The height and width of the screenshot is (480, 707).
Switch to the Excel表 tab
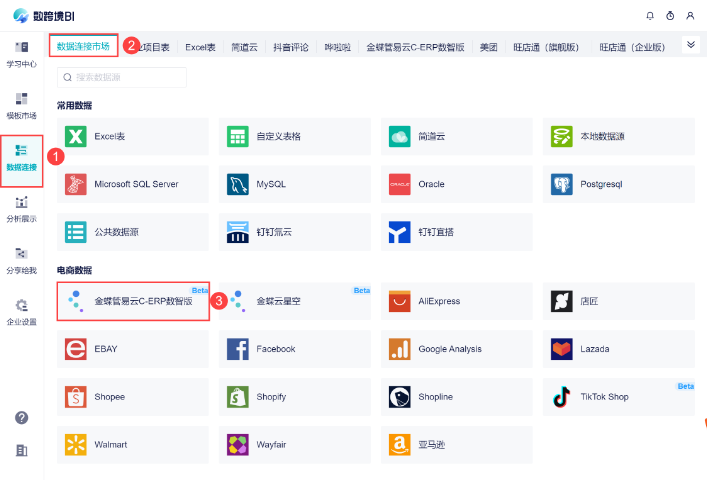(200, 47)
